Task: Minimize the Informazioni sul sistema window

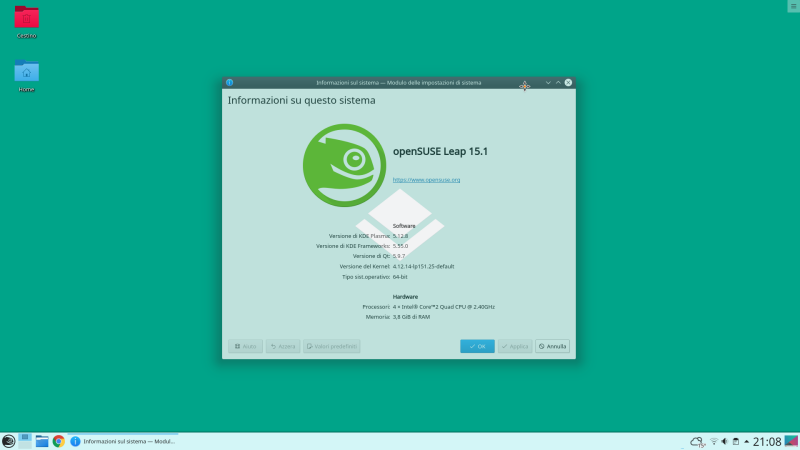Action: (548, 82)
